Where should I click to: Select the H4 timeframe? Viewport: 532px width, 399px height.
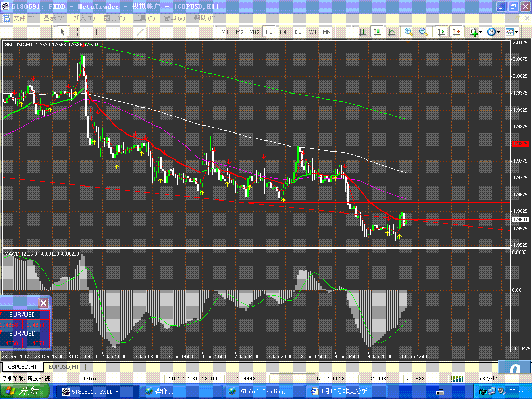pos(283,32)
